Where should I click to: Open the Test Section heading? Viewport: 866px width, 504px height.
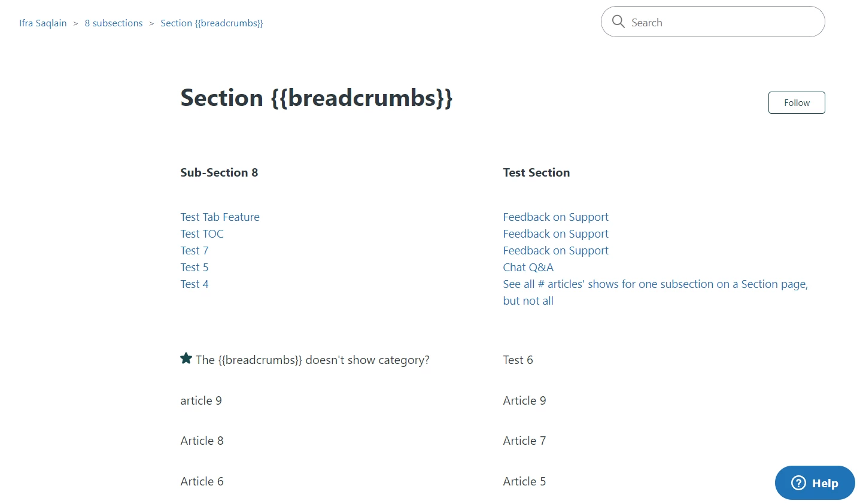tap(536, 172)
